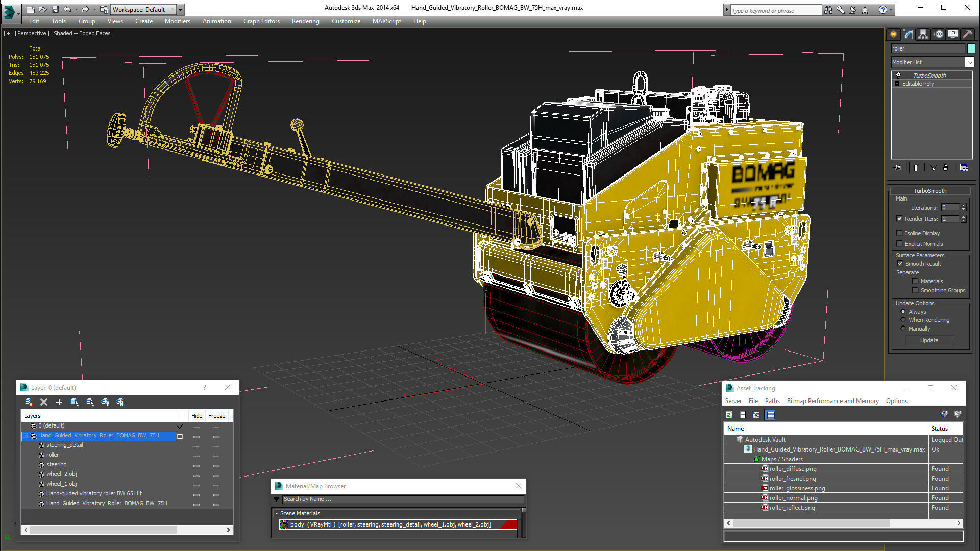Click Add Selected Objects plus icon
Screen dimensions: 980x551
pos(59,402)
